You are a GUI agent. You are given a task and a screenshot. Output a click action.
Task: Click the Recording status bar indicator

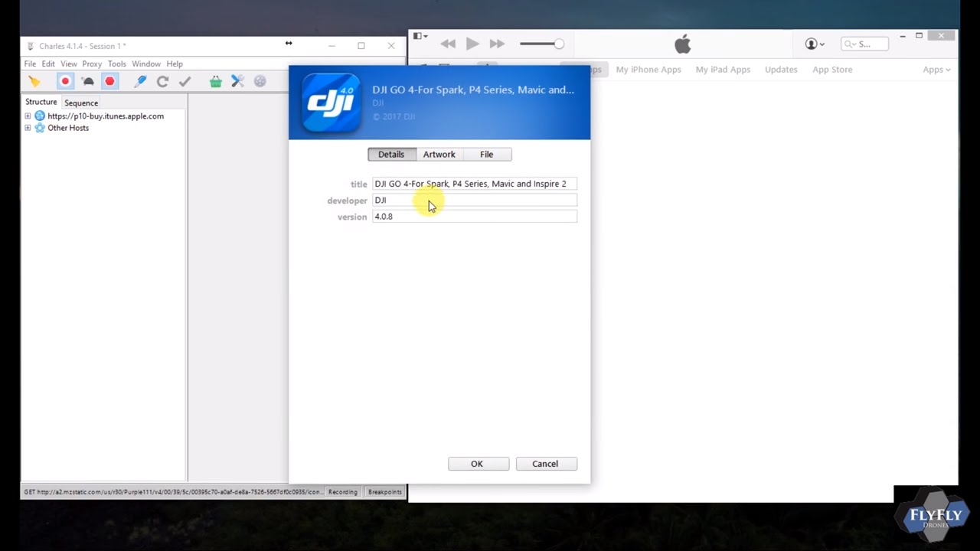point(343,492)
